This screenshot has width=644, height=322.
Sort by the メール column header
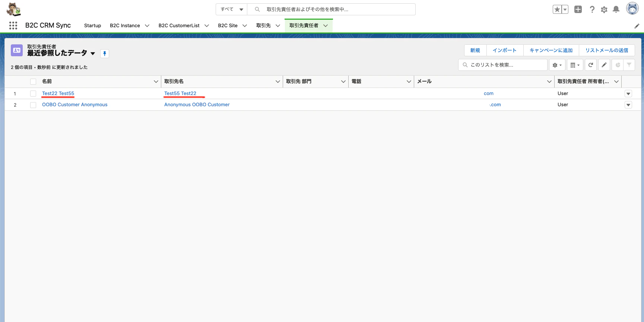pyautogui.click(x=425, y=81)
